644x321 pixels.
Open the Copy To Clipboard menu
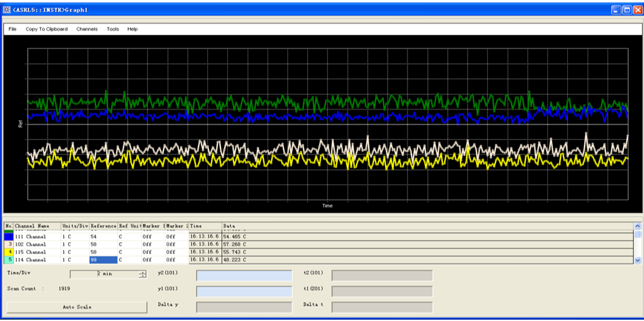point(46,29)
